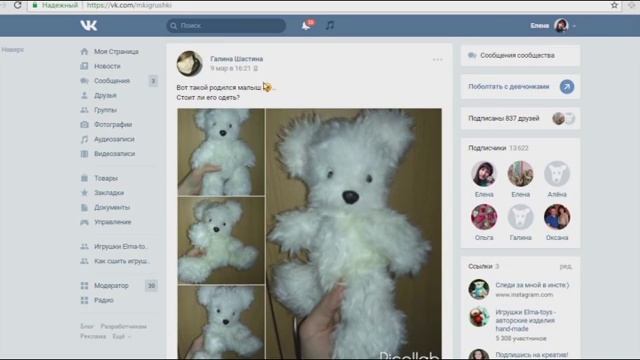The height and width of the screenshot is (360, 640).
Task: Open Моя Страница in sidebar
Action: [x=116, y=51]
